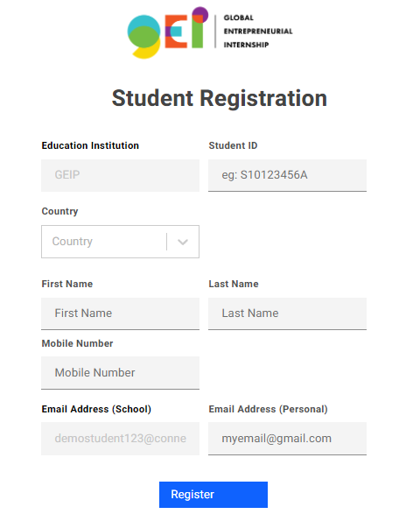420x514 pixels.
Task: Click the school email address field
Action: [120, 439]
